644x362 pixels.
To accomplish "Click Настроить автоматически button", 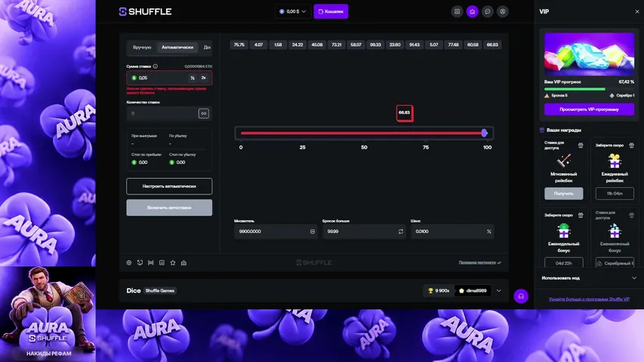I will (169, 186).
